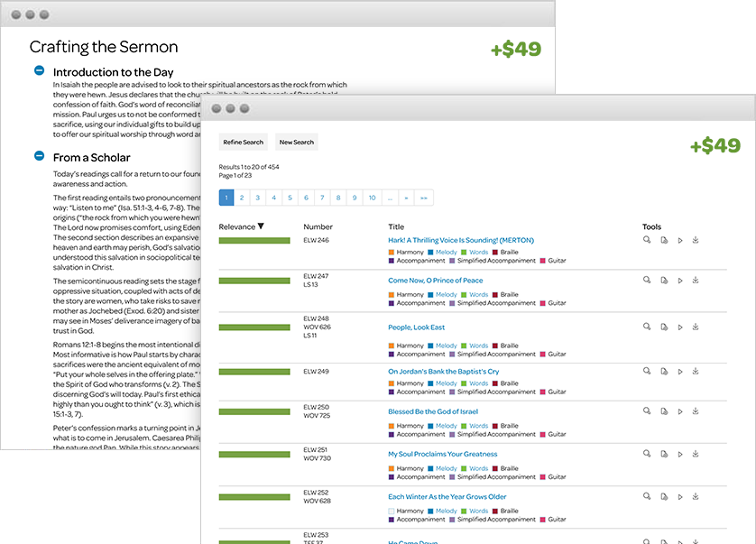Download Each Winter As the Year Grows Older
756x544 pixels.
pyautogui.click(x=696, y=496)
